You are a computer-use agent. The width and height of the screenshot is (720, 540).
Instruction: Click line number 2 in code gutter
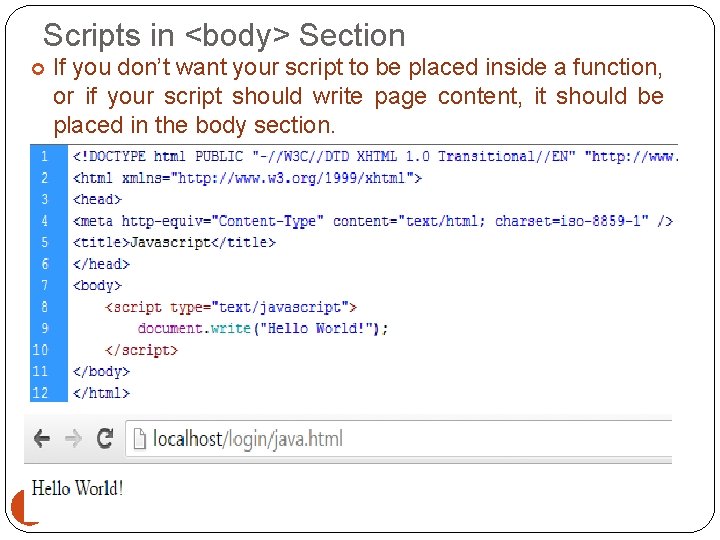coord(45,178)
